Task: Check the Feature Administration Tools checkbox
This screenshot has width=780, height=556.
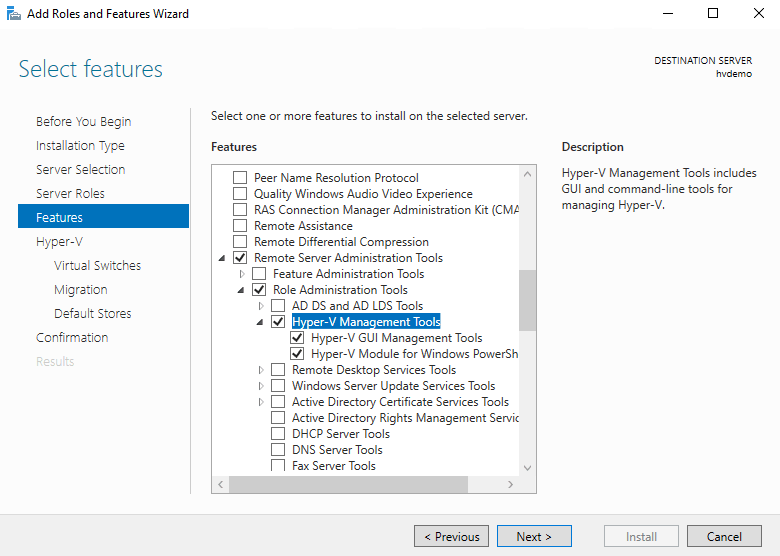Action: [x=259, y=274]
